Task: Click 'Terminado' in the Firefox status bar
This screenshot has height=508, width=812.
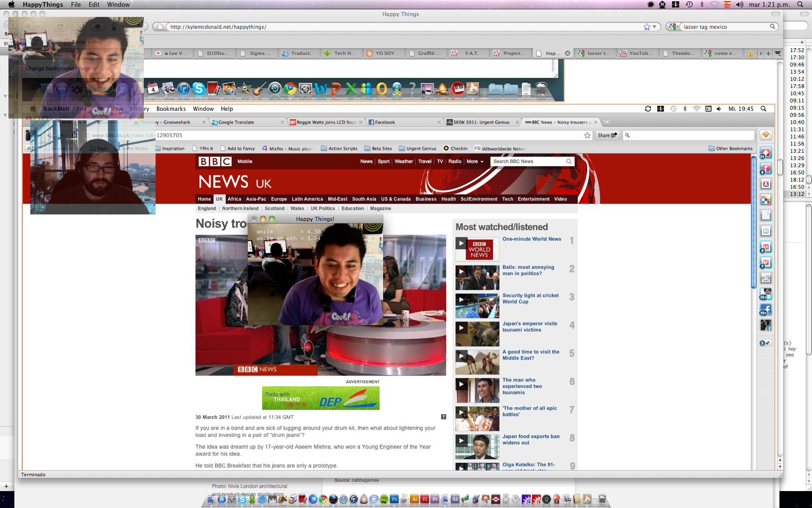Action: [x=33, y=475]
